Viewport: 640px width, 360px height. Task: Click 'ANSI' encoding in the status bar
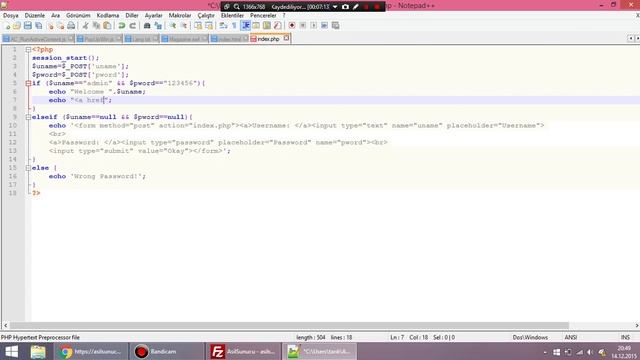coord(571,338)
